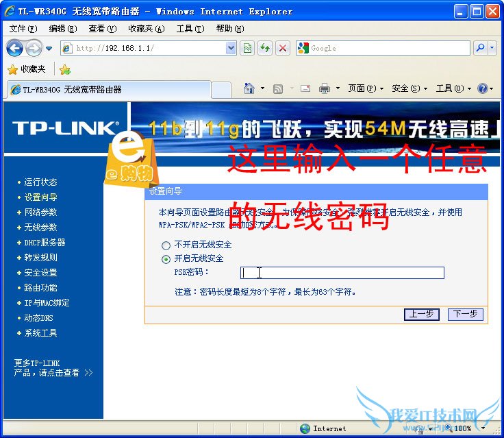504x438 pixels.
Task: Expand the Home button dropdown arrow
Action: tap(262, 88)
